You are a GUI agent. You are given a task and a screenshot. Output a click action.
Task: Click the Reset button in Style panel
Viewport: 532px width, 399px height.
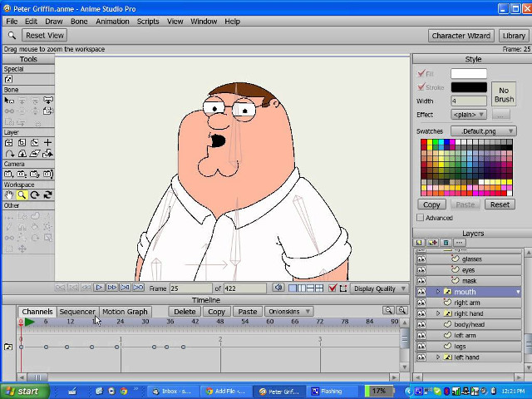(x=500, y=204)
